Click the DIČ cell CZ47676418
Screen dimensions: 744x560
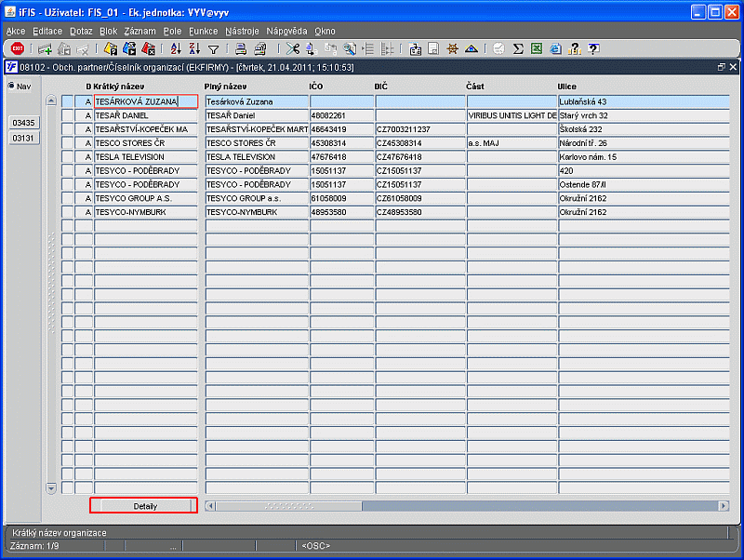[420, 156]
